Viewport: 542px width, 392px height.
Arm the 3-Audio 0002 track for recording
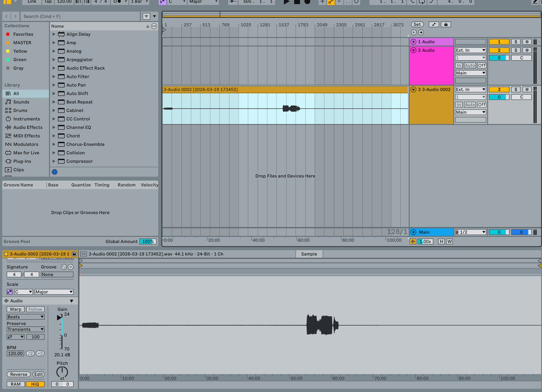coord(527,89)
